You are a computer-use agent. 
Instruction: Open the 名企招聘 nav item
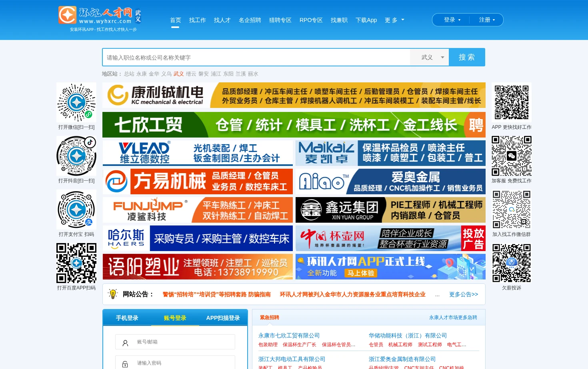250,20
